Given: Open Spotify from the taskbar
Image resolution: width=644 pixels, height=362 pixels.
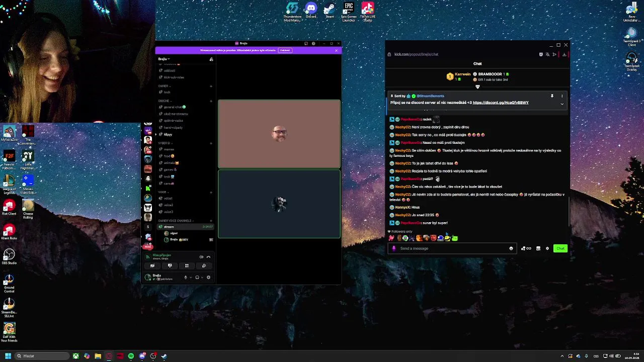Looking at the screenshot, I should click(131, 356).
